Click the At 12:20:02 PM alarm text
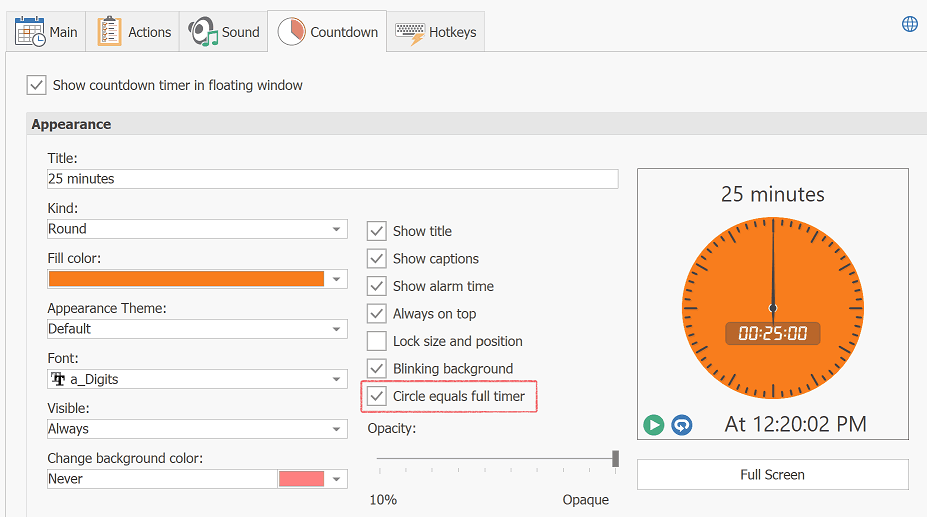The image size is (927, 517). 795,424
